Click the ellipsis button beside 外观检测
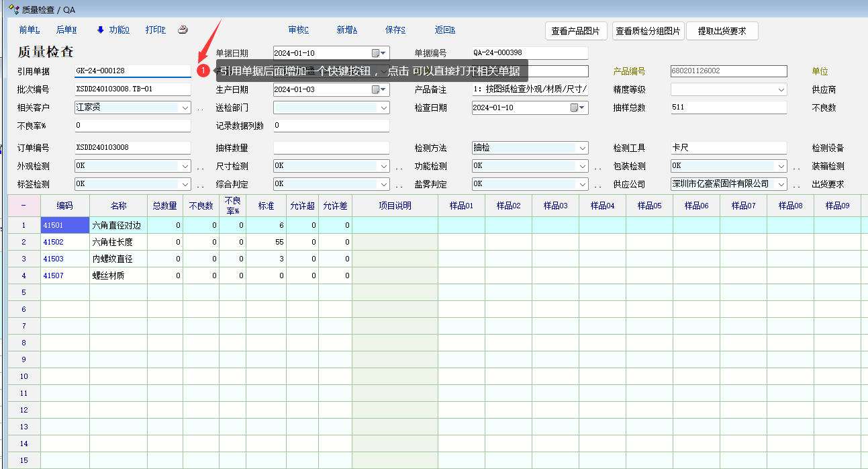The height and width of the screenshot is (469, 868). [200, 167]
